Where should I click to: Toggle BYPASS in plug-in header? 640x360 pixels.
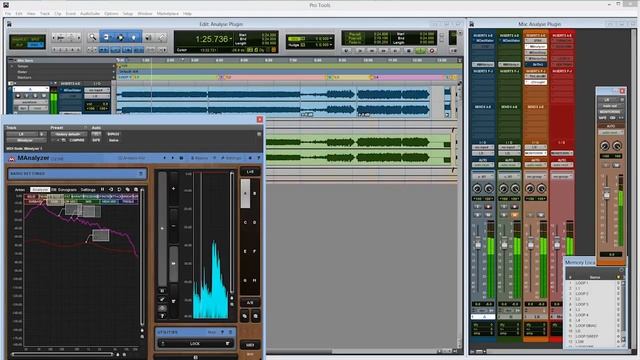(x=113, y=134)
